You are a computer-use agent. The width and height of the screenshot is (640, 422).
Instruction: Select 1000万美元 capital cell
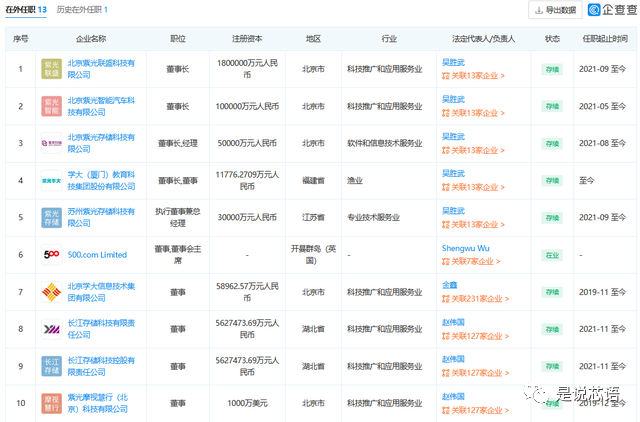(x=247, y=403)
